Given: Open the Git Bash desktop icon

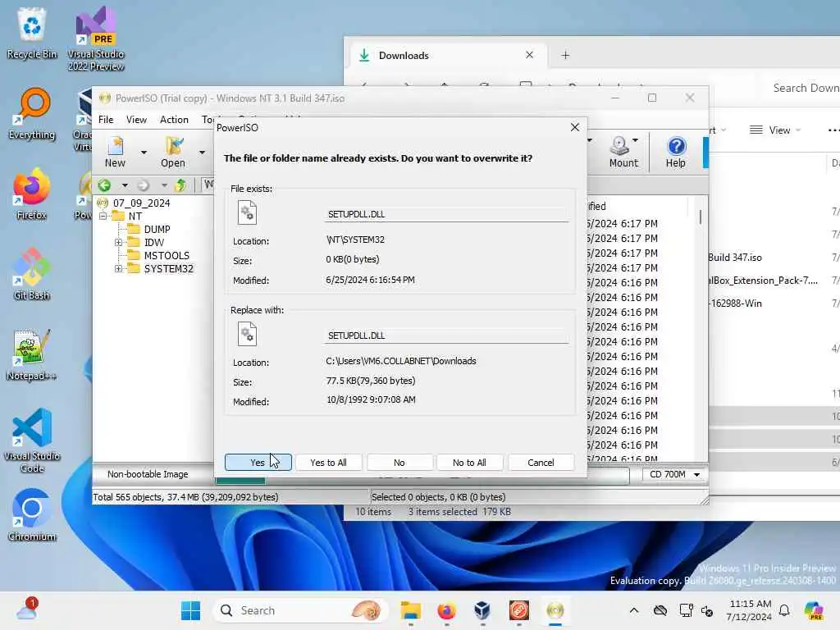Looking at the screenshot, I should [32, 274].
